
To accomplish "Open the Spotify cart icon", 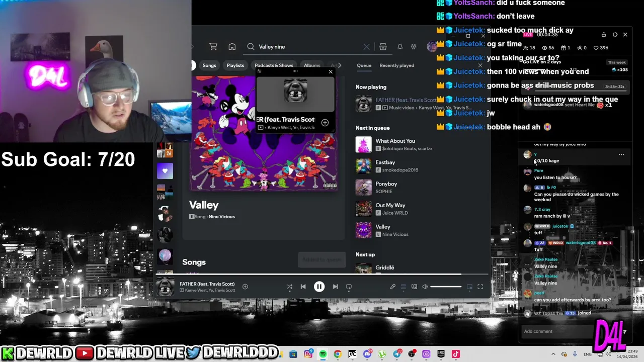I will click(x=213, y=47).
